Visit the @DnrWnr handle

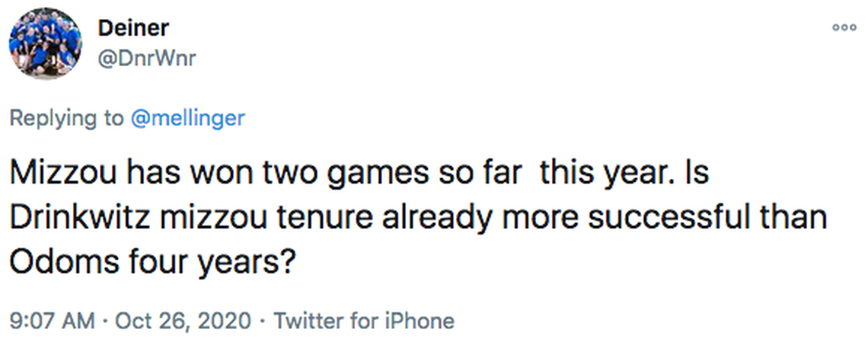pos(146,59)
